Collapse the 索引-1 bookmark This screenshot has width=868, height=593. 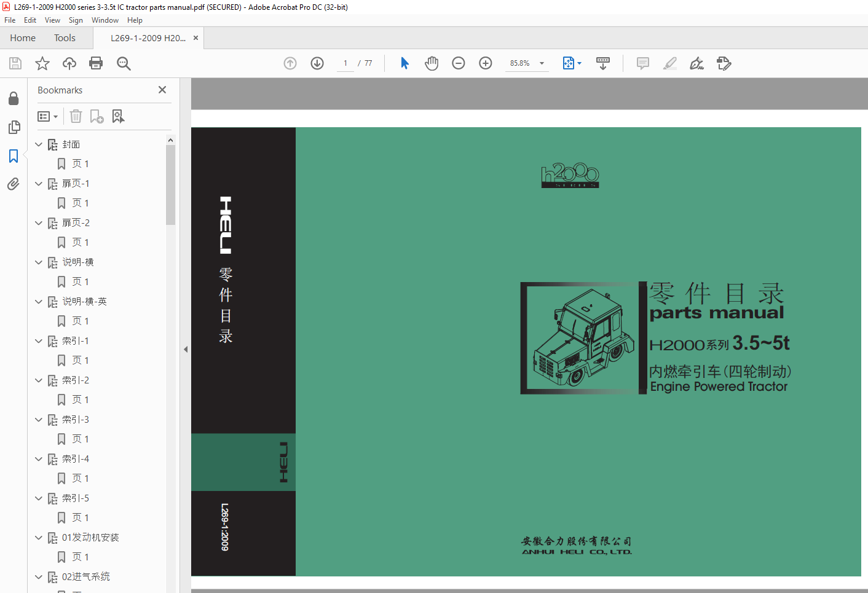[x=39, y=341]
